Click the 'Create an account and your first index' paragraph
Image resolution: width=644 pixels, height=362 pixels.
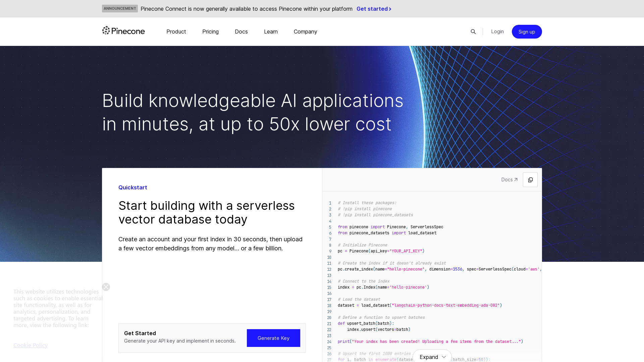tap(210, 244)
